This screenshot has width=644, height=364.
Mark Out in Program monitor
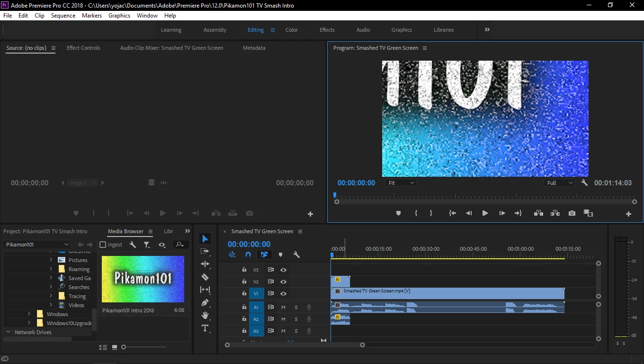(x=431, y=213)
